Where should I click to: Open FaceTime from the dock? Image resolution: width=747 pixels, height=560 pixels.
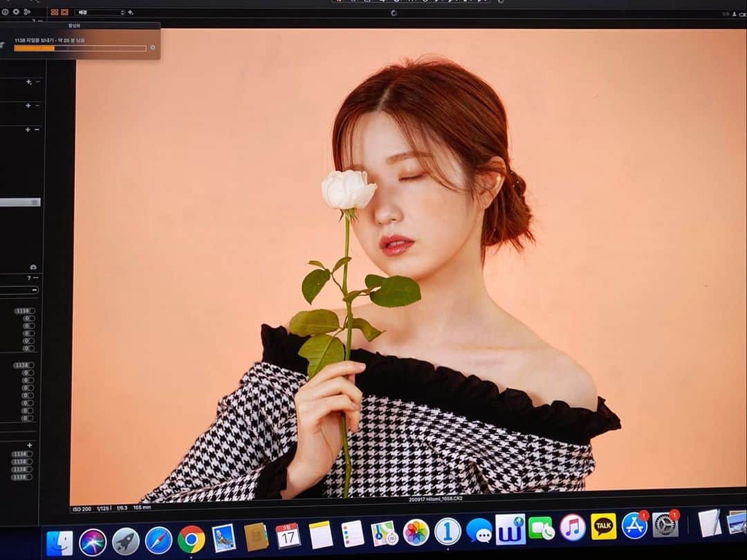tap(541, 529)
